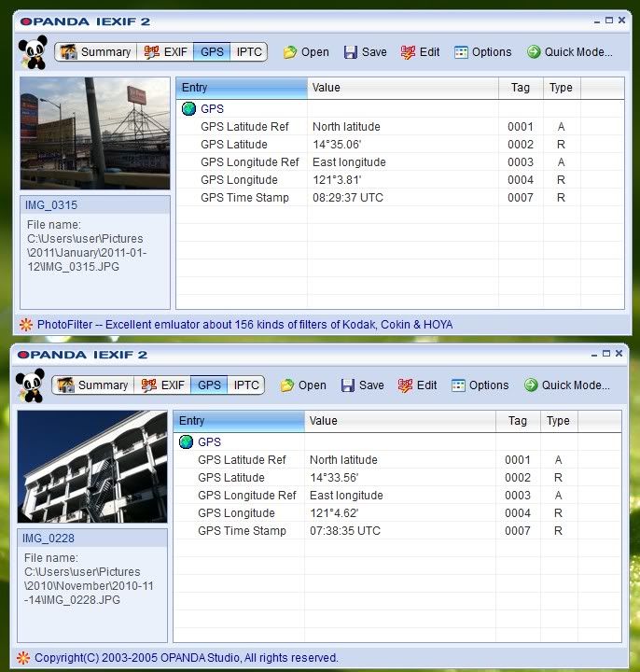Click Save button in bottom window

click(363, 385)
